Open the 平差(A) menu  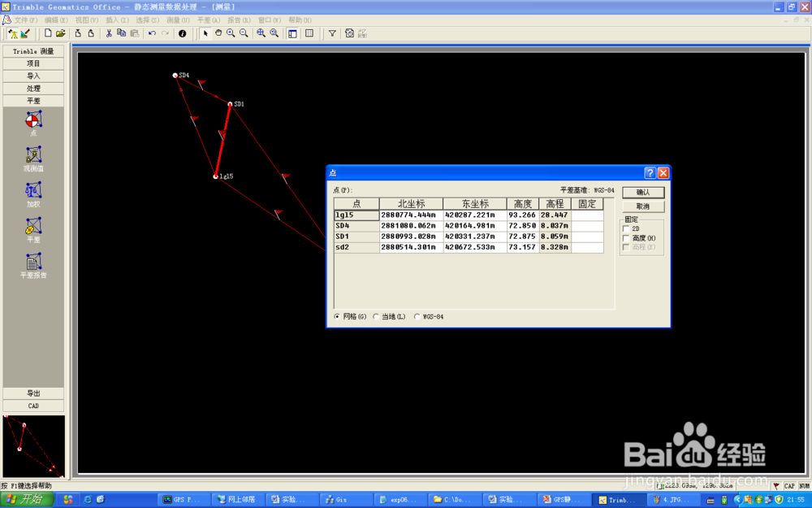[x=208, y=20]
